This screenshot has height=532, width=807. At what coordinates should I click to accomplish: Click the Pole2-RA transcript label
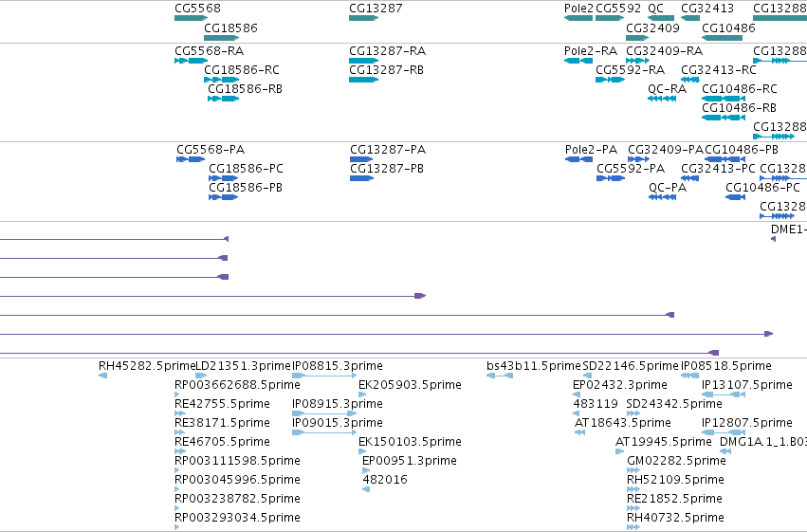click(x=591, y=51)
